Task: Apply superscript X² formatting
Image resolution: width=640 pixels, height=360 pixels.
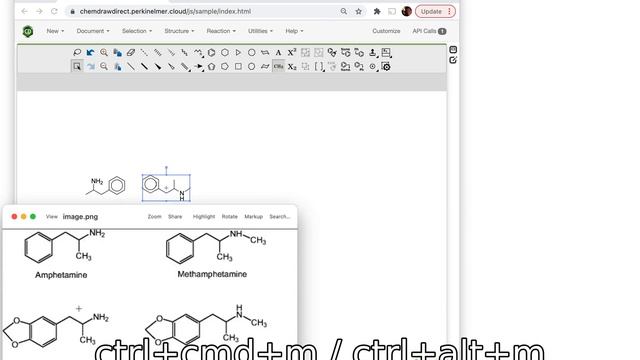Action: point(292,52)
